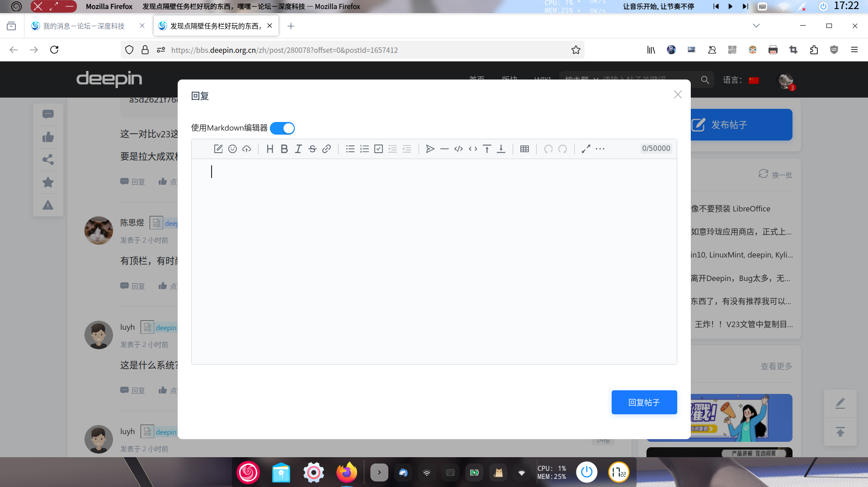
Task: Submit with the 回复帖子 button
Action: (x=644, y=403)
